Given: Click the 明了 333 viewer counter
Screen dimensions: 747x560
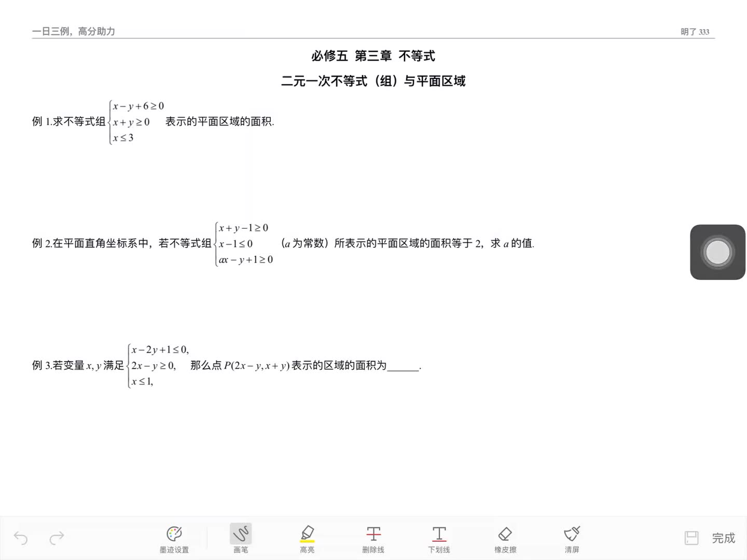Looking at the screenshot, I should (x=696, y=31).
